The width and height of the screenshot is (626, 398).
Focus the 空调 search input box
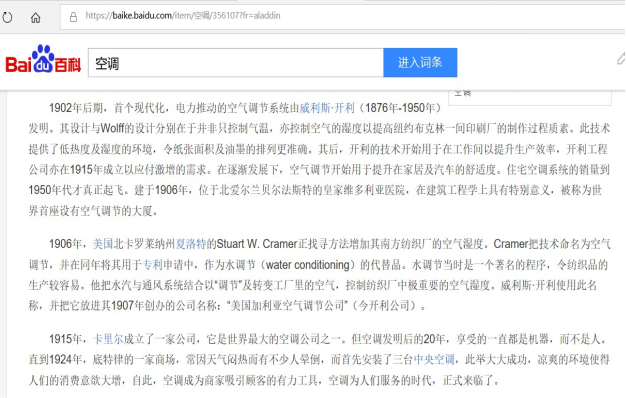(236, 63)
